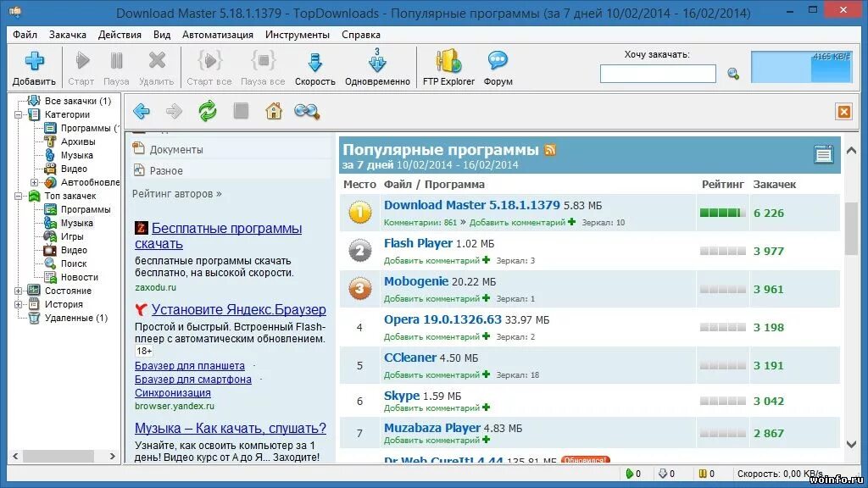Open the Справка menu
The width and height of the screenshot is (868, 488).
(x=361, y=34)
